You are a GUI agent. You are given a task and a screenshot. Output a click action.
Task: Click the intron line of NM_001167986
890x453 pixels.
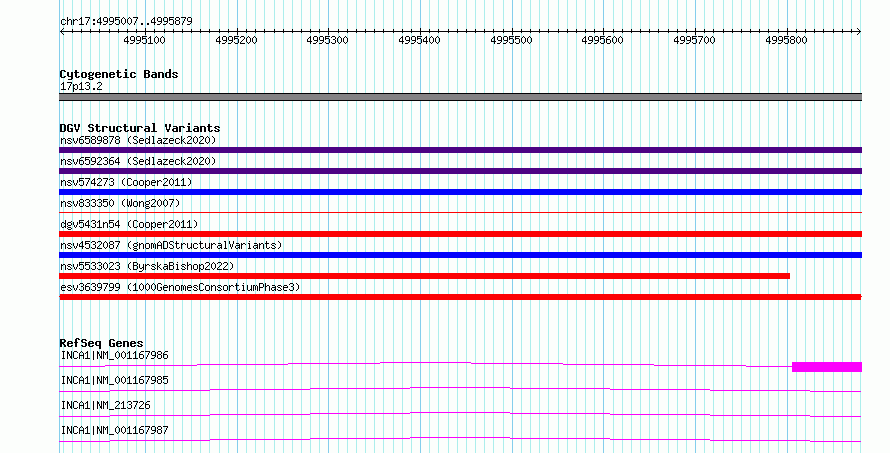coord(426,362)
